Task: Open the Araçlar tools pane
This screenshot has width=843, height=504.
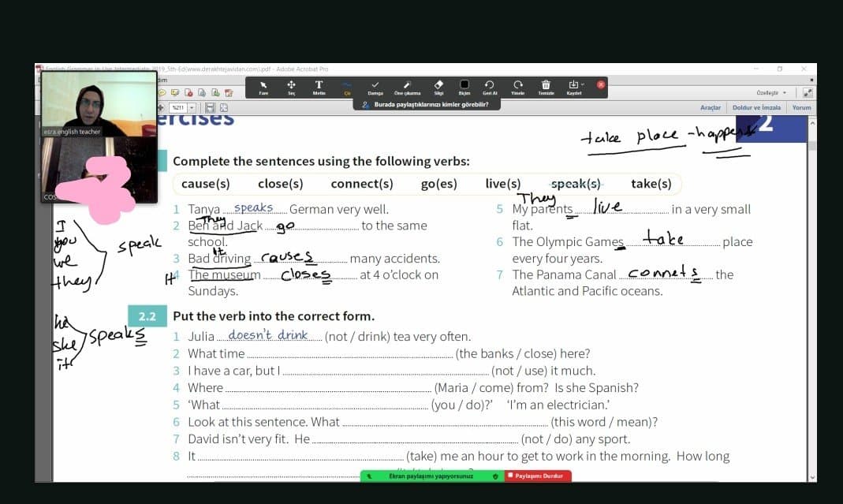Action: [711, 107]
